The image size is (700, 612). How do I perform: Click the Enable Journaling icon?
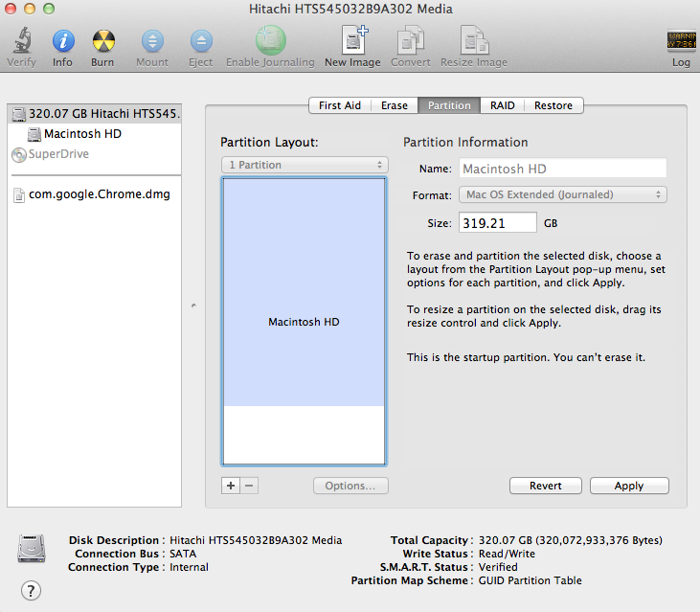(x=271, y=40)
